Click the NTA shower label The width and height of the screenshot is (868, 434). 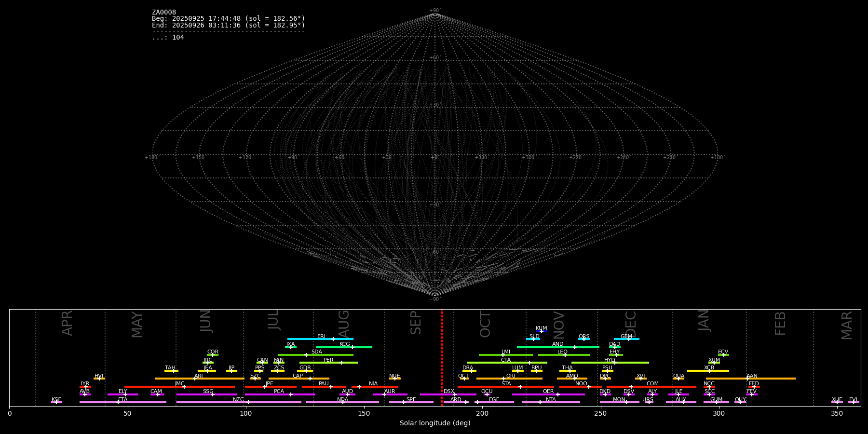551,400
